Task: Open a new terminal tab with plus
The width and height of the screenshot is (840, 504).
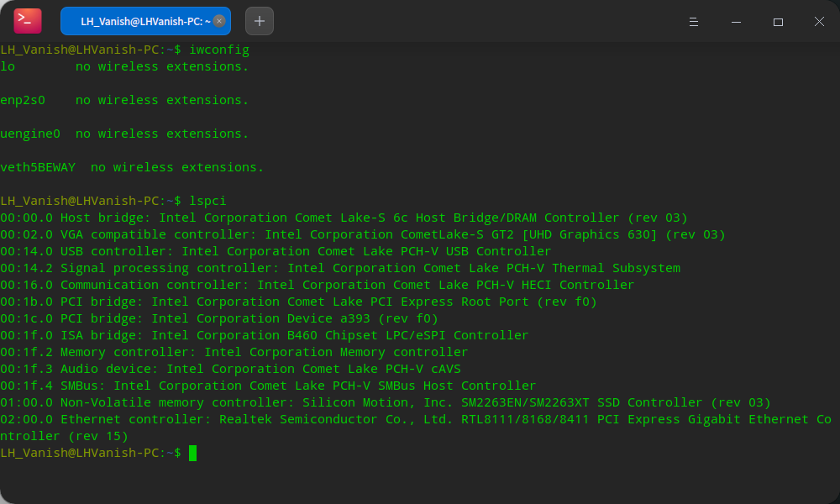Action: (259, 21)
